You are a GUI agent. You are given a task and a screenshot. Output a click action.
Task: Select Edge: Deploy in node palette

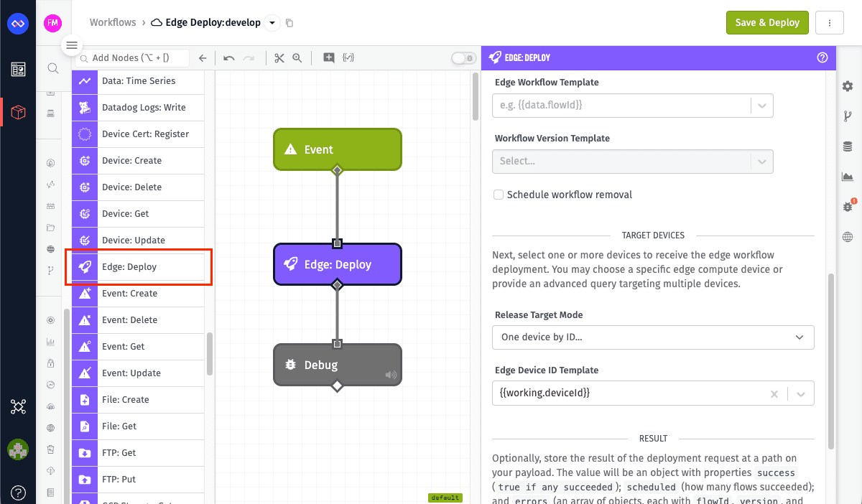138,267
